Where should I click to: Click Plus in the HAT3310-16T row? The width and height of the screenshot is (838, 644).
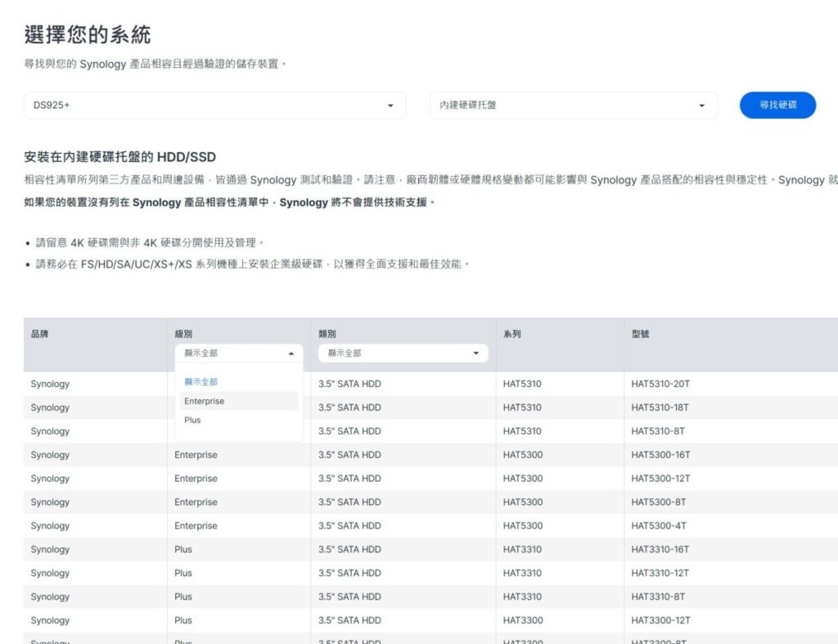point(182,549)
